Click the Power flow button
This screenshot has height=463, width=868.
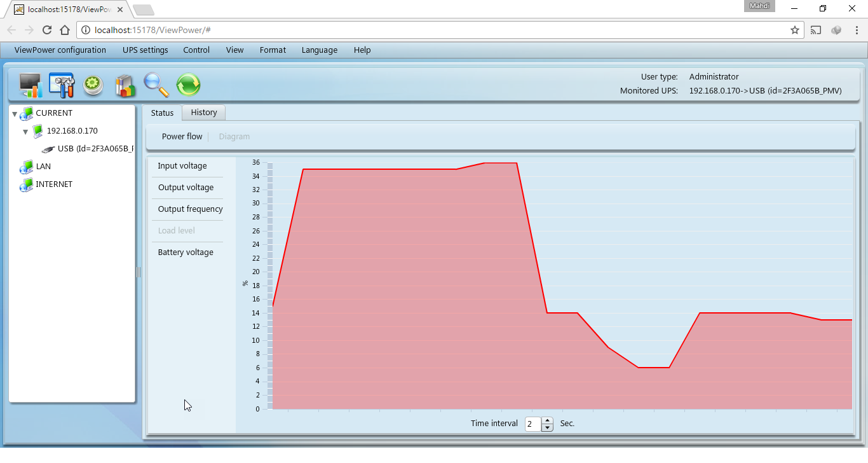point(182,137)
